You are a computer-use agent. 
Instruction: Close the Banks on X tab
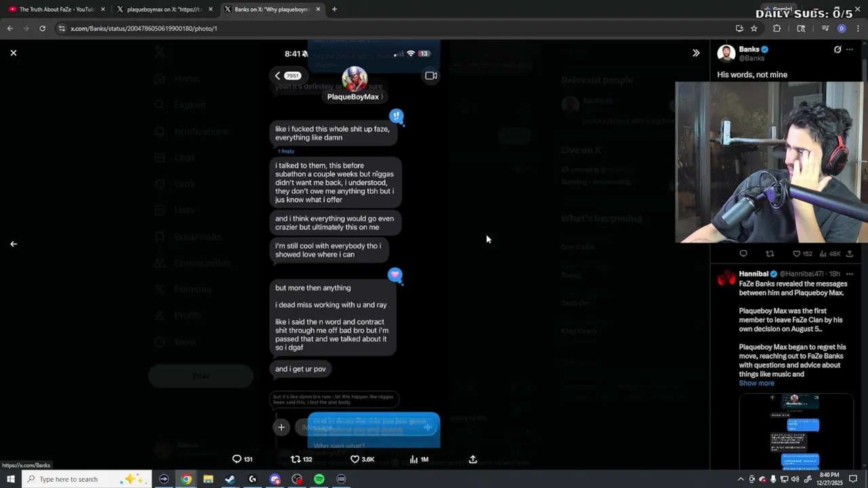point(318,9)
